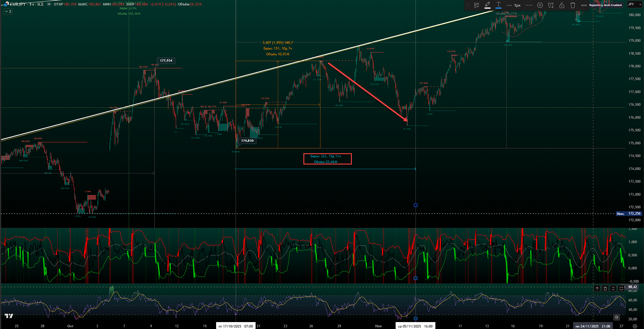644x329 pixels.
Task: Add alert using clock-plus icon
Action: coord(551,5)
